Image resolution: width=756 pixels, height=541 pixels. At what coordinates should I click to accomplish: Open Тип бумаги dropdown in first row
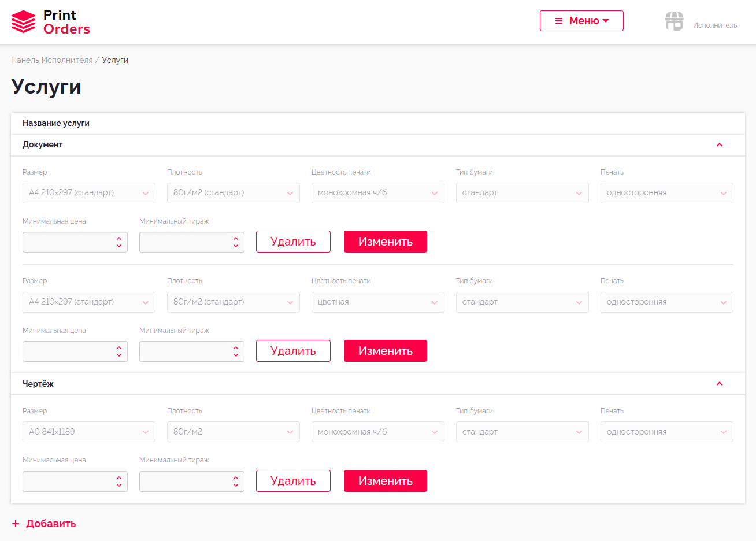click(x=522, y=193)
